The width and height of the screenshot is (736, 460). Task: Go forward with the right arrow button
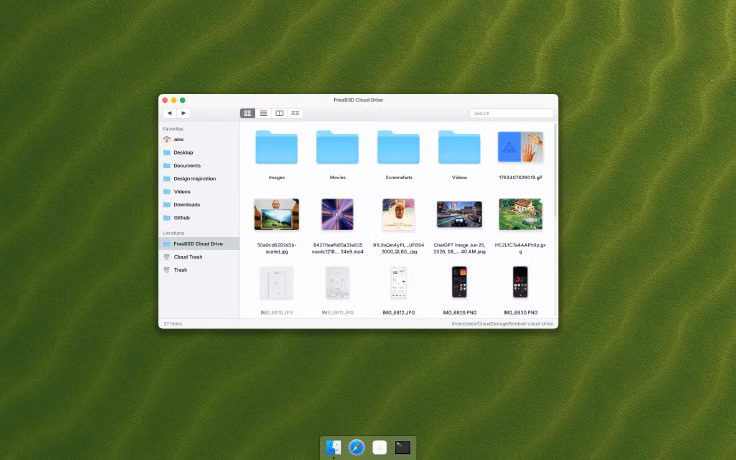(x=184, y=113)
